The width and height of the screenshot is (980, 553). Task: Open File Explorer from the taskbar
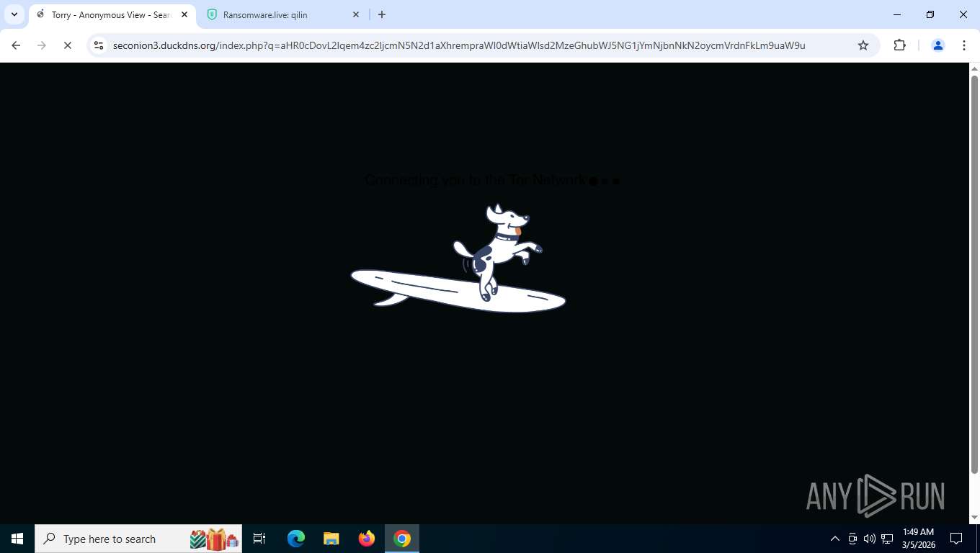coord(331,539)
